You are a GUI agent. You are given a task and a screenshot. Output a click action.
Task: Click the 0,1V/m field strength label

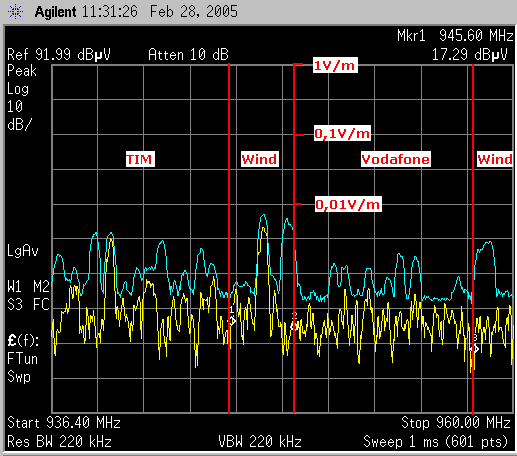342,133
